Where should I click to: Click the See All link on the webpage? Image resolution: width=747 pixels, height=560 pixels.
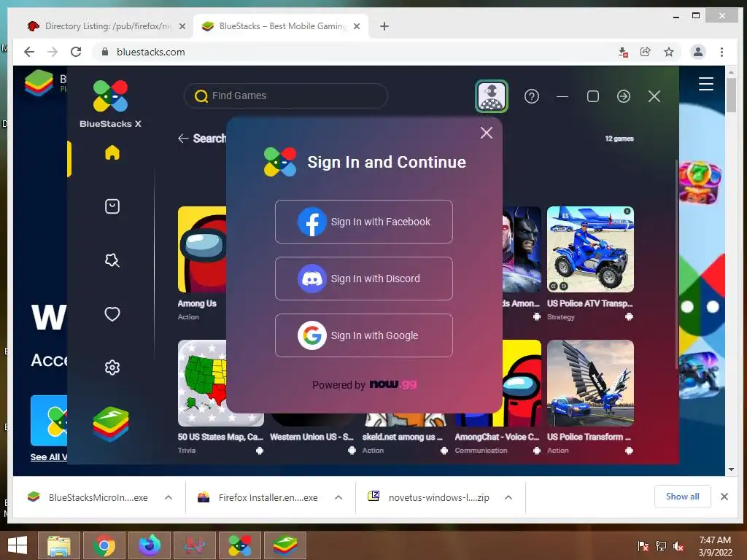pyautogui.click(x=49, y=457)
